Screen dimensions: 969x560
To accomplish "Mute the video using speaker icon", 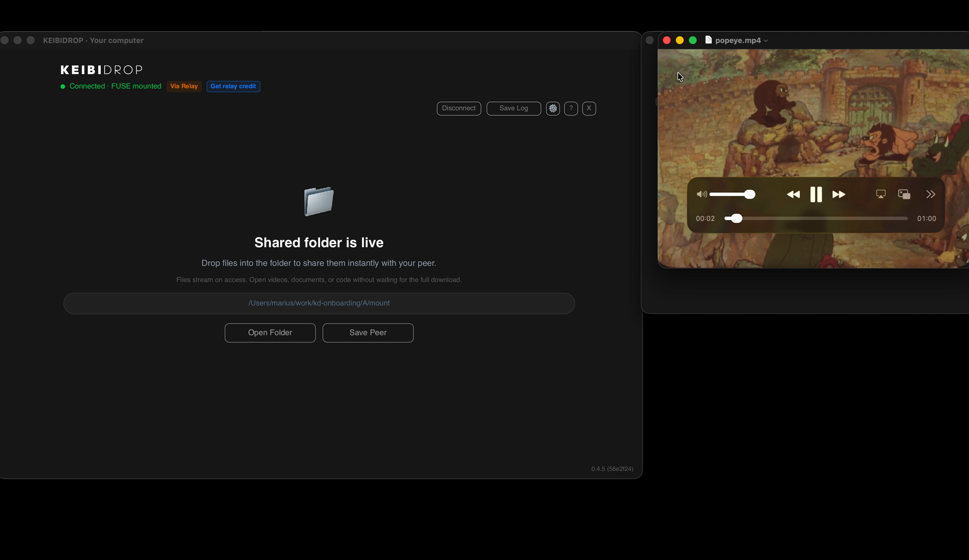I will pos(702,194).
